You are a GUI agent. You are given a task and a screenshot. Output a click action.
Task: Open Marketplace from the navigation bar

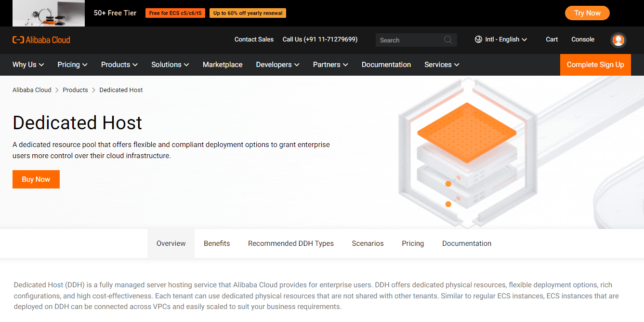pyautogui.click(x=222, y=64)
